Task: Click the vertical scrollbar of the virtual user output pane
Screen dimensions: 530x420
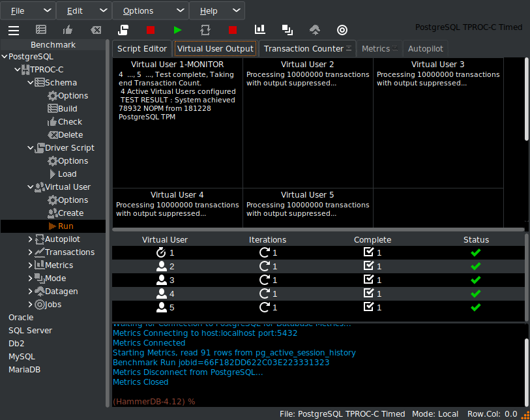Action: pos(526,99)
